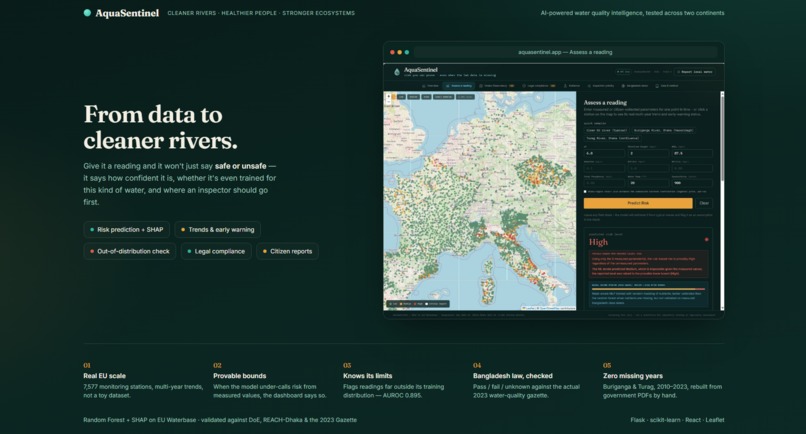The width and height of the screenshot is (806, 434).
Task: Click the Clear button
Action: (704, 203)
